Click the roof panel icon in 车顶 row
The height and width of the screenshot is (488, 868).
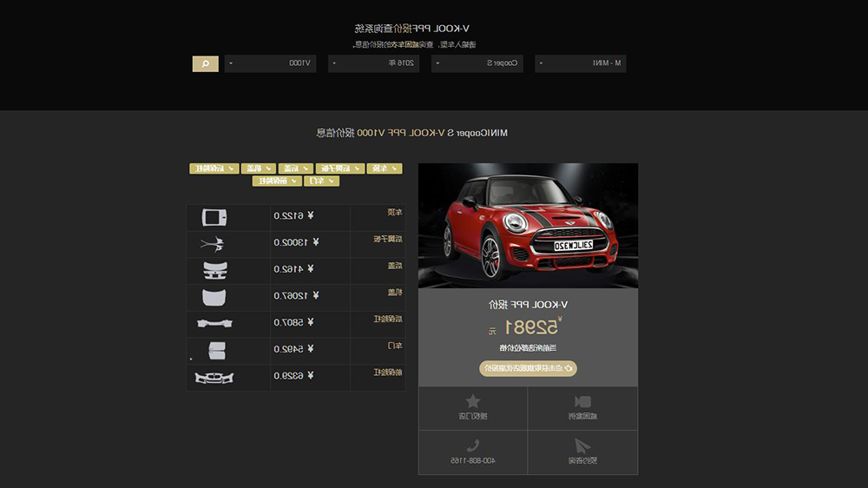point(214,217)
